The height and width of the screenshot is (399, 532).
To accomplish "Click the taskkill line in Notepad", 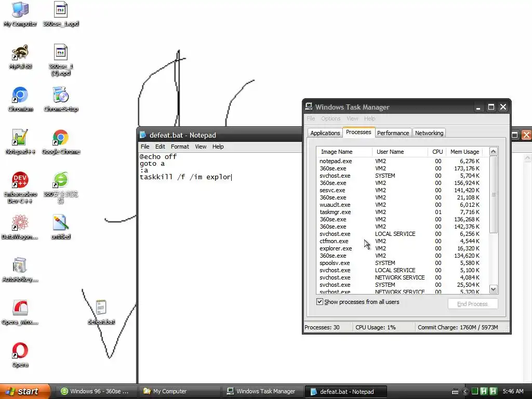I will [185, 177].
